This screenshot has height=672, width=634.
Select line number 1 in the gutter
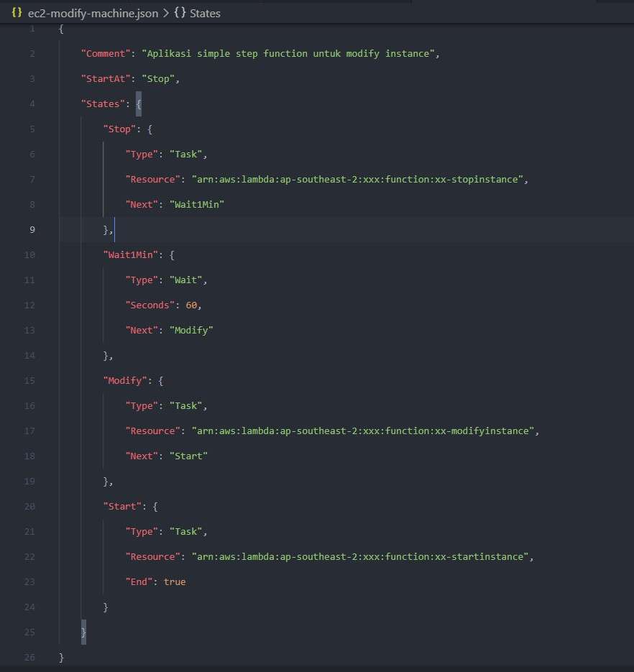point(32,29)
